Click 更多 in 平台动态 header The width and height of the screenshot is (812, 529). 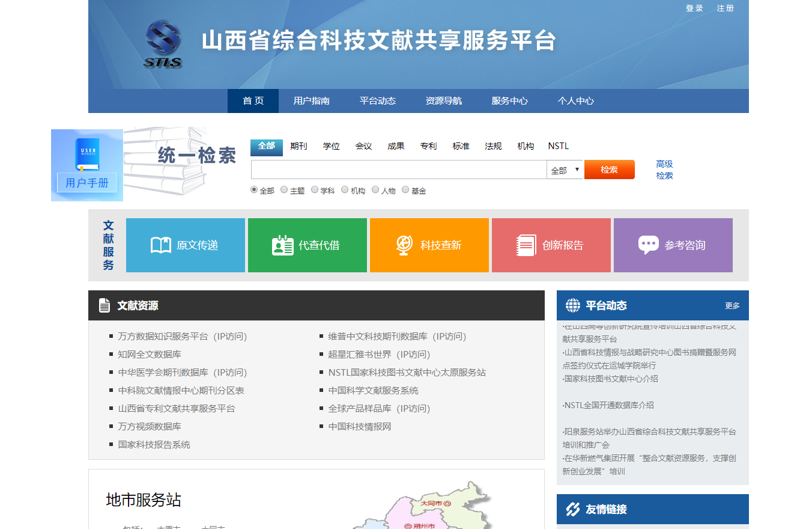coord(733,305)
